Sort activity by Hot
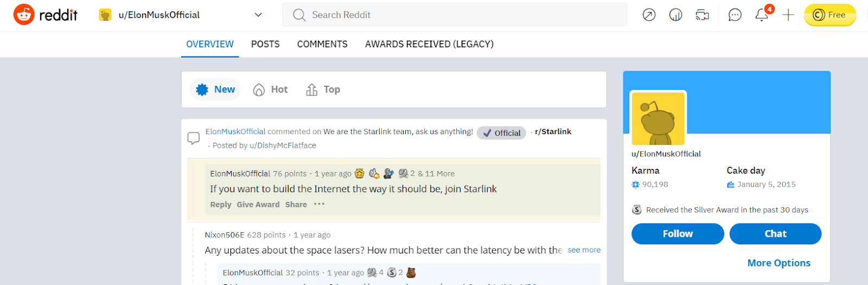Viewport: 868px width, 285px height. (x=271, y=90)
